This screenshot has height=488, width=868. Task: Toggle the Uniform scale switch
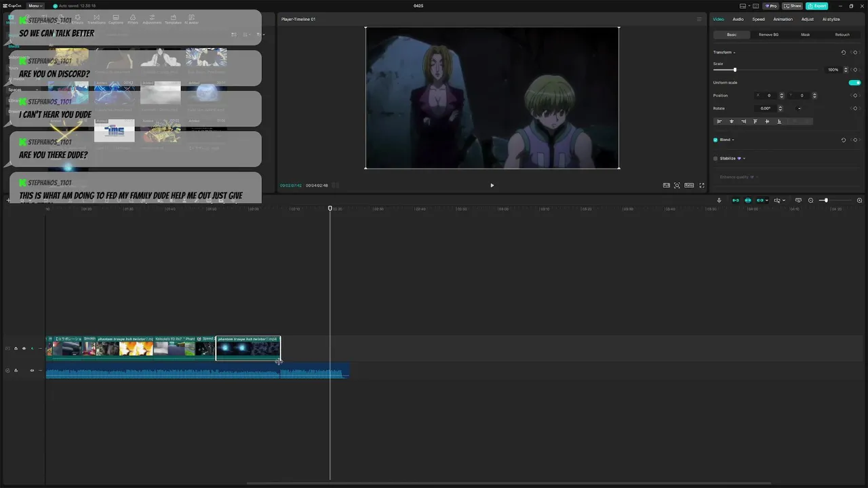pyautogui.click(x=854, y=83)
